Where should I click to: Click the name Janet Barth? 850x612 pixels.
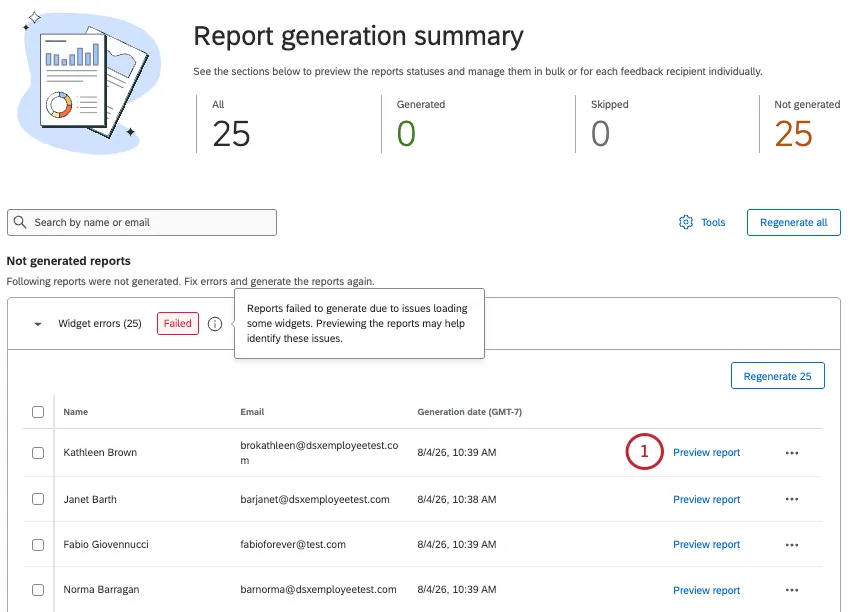click(90, 499)
